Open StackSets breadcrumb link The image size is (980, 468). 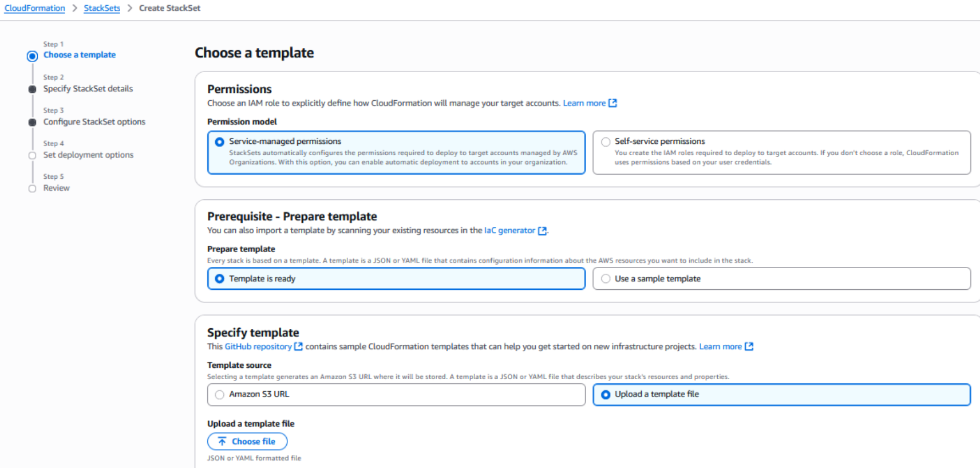point(102,8)
